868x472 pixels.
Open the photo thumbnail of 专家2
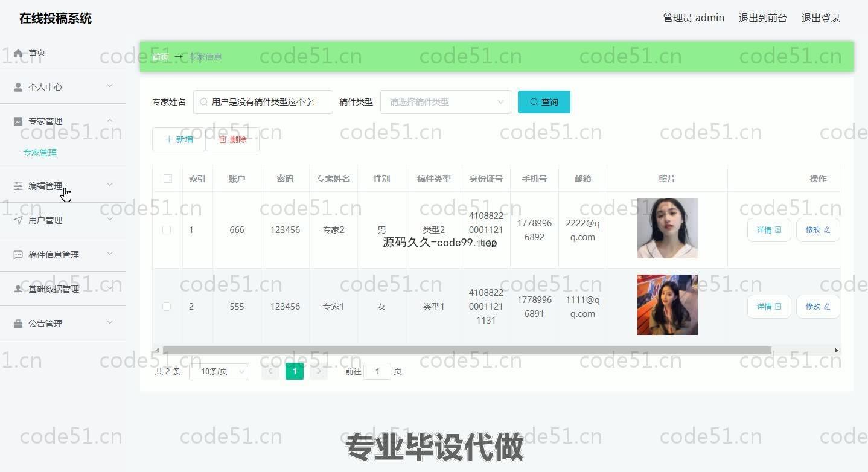[x=667, y=228]
